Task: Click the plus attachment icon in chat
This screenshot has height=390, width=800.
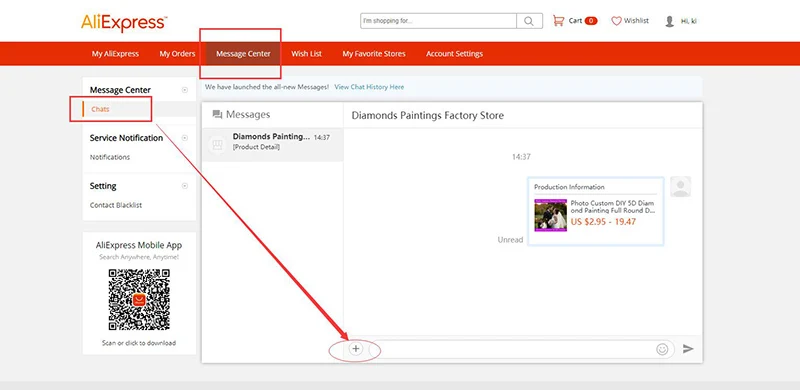Action: 356,349
